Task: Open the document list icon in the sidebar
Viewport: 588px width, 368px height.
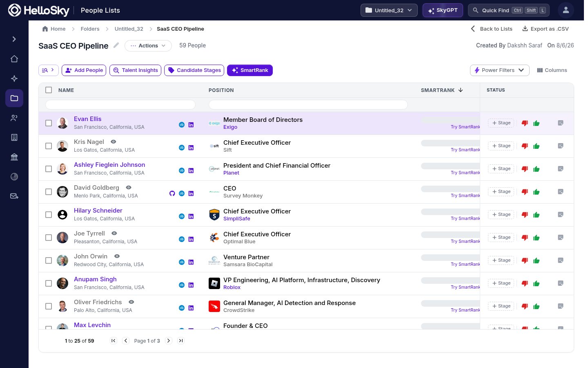Action: tap(14, 137)
